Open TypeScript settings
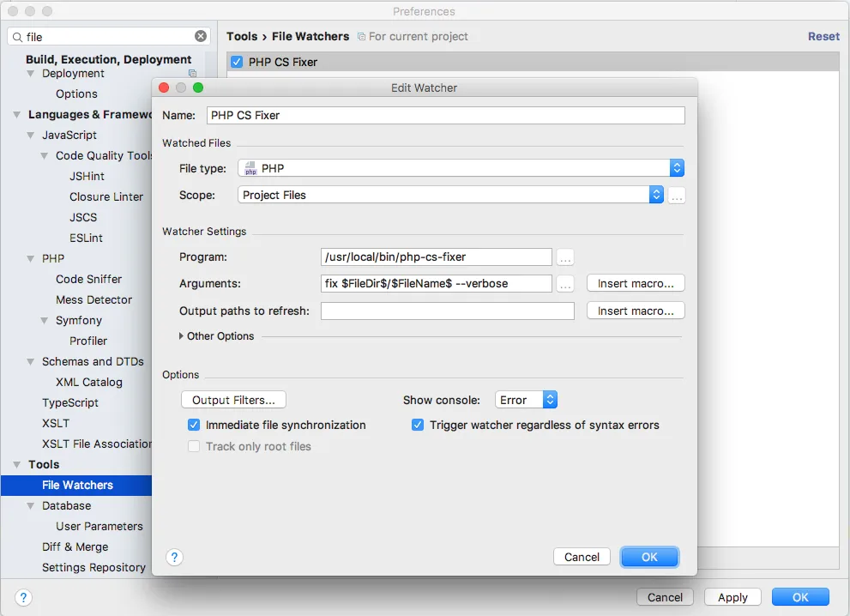850x616 pixels. 70,403
